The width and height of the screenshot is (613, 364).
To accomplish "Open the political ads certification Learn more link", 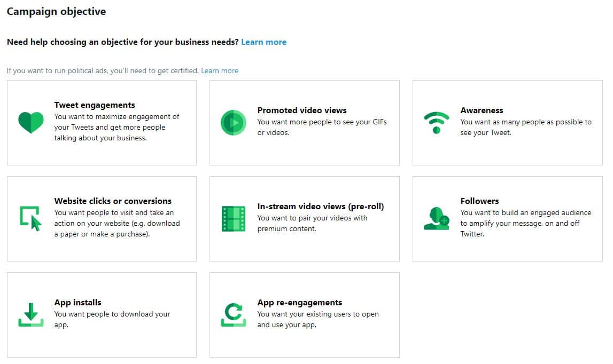I will pyautogui.click(x=220, y=70).
